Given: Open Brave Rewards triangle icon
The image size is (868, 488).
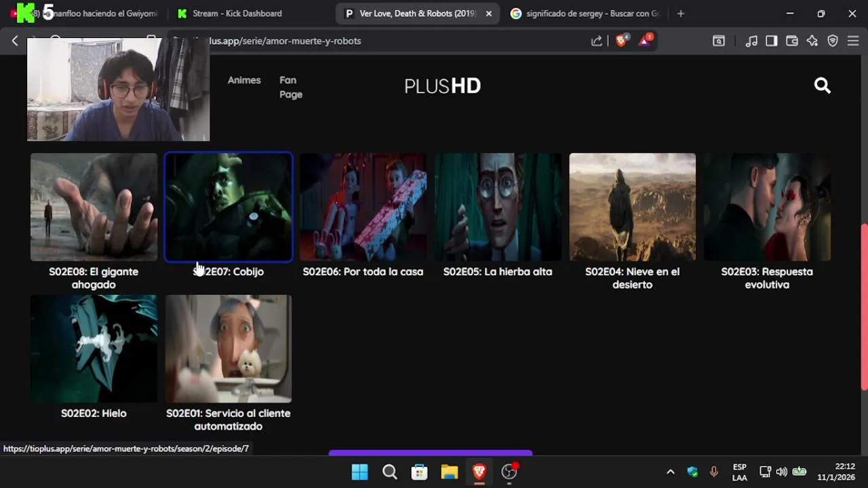Looking at the screenshot, I should click(x=644, y=41).
